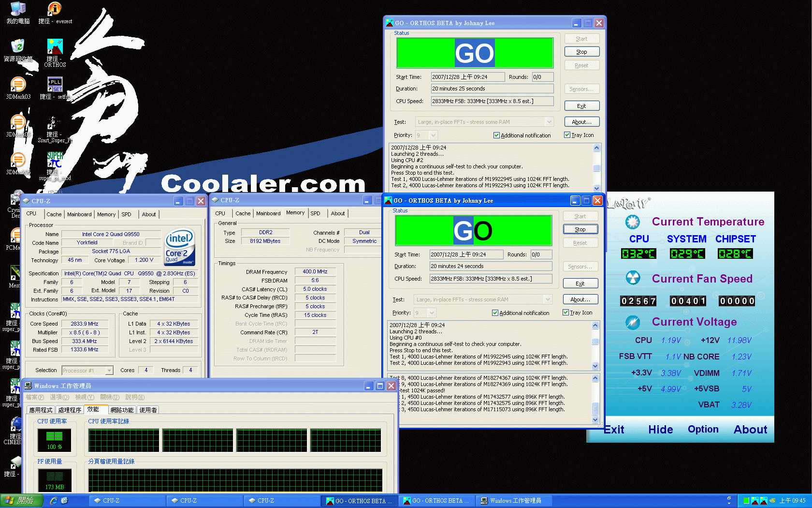Click the upper ORTHOS window title icon
This screenshot has height=508, width=812.
(x=390, y=23)
